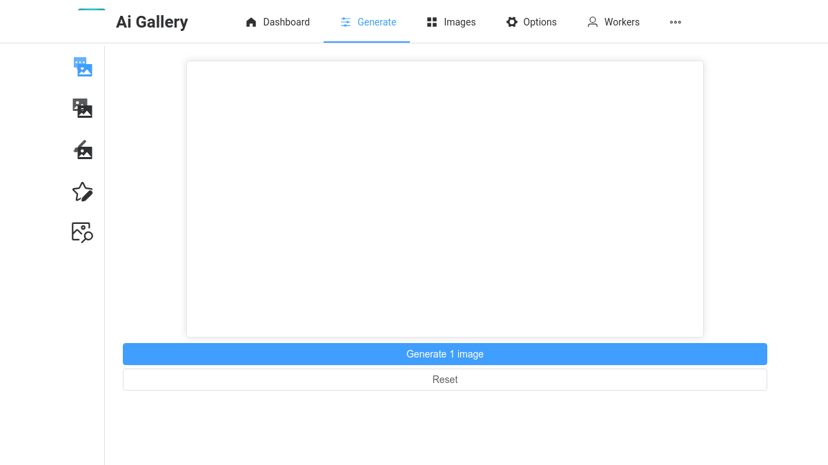Switch to the Generate tab

pyautogui.click(x=367, y=22)
